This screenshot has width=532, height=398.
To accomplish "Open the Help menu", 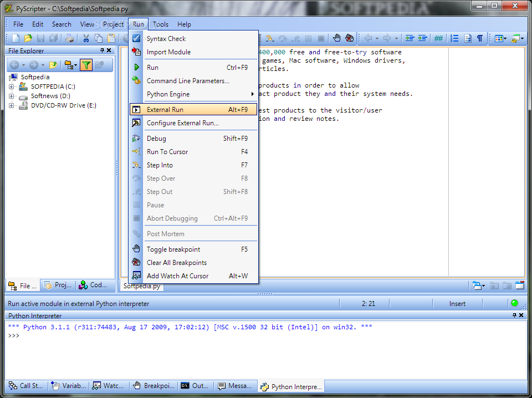I will tap(184, 24).
